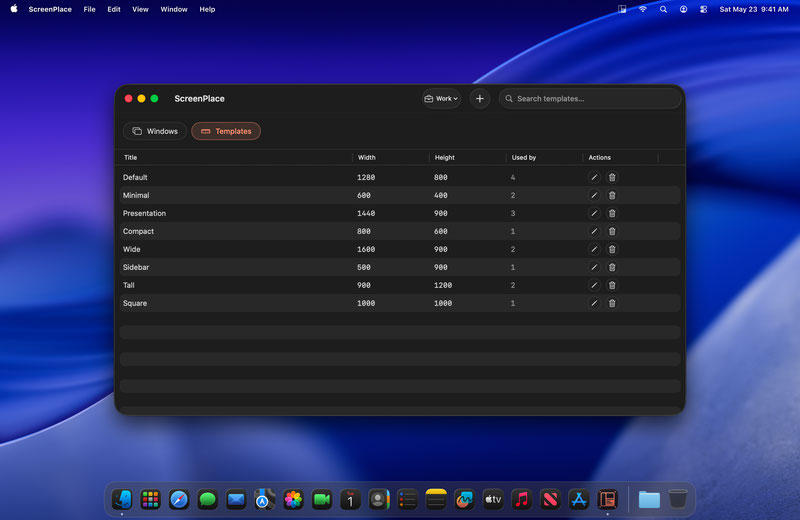Switch to the Windows tab
The width and height of the screenshot is (800, 520).
[x=155, y=131]
